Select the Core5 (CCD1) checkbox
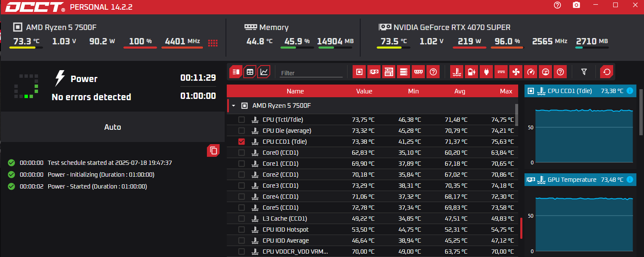644x257 pixels. click(x=242, y=208)
